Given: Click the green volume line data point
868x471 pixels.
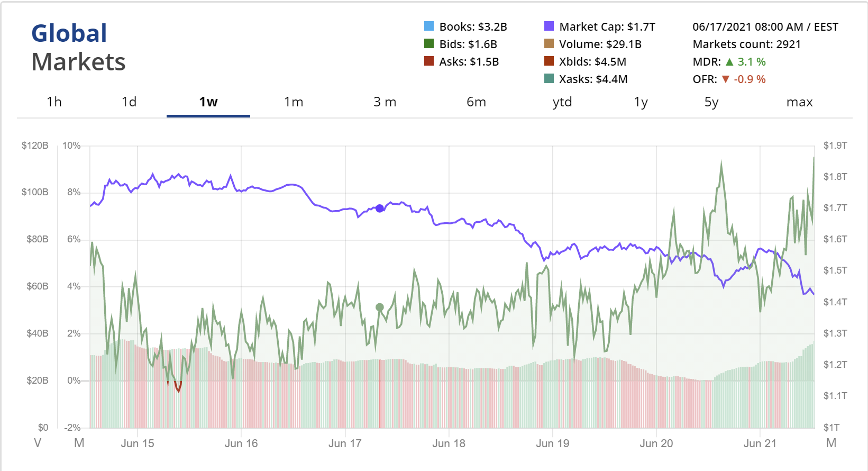Looking at the screenshot, I should (379, 307).
